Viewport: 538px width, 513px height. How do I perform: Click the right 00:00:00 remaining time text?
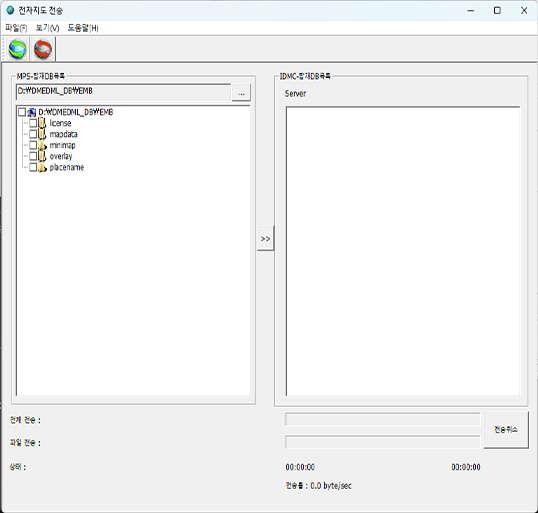point(466,467)
